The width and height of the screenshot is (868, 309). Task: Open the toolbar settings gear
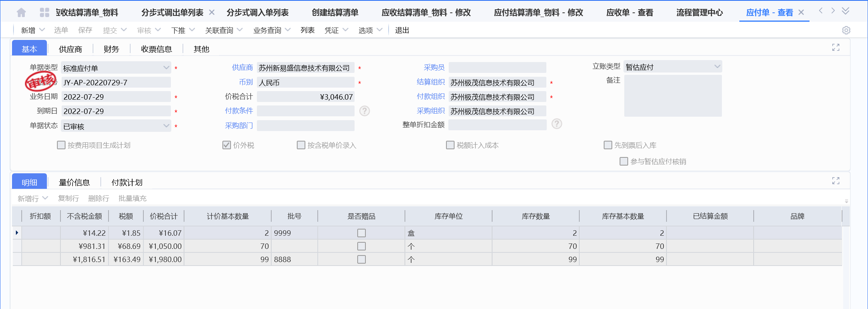(846, 30)
